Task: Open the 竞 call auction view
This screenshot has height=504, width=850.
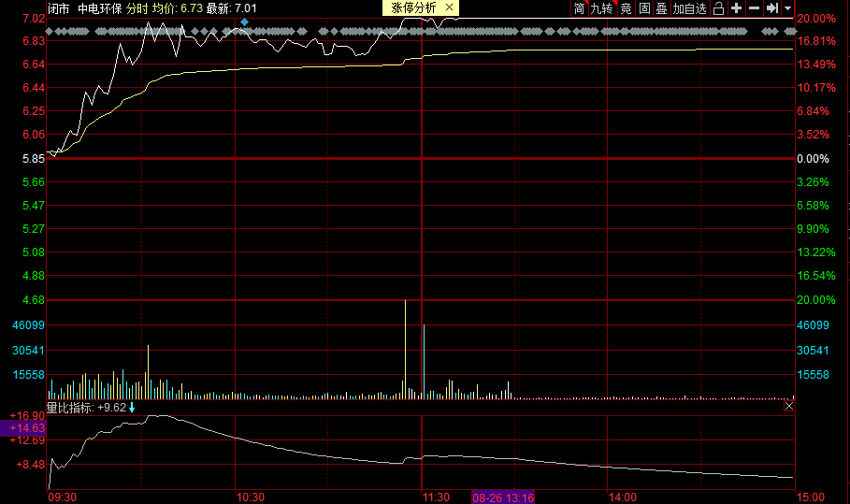Action: (x=626, y=8)
